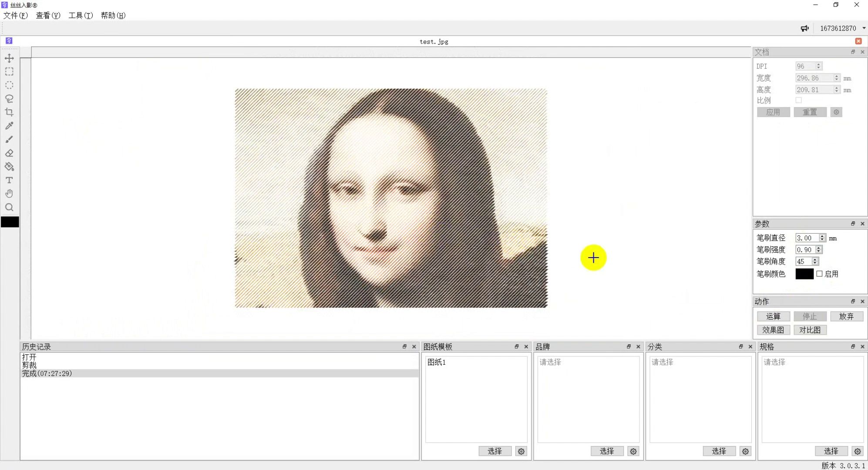This screenshot has width=868, height=470.
Task: Increase 笔刷直径 using its spinner arrows
Action: (822, 236)
